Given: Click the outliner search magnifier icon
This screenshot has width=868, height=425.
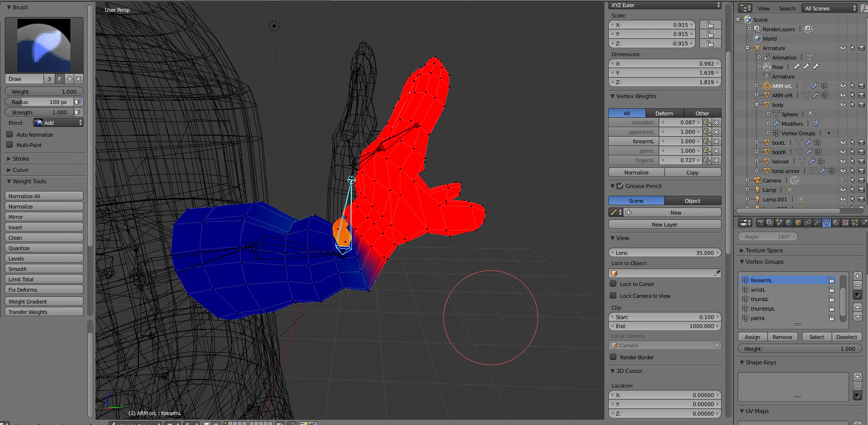Looking at the screenshot, I should coord(864,8).
